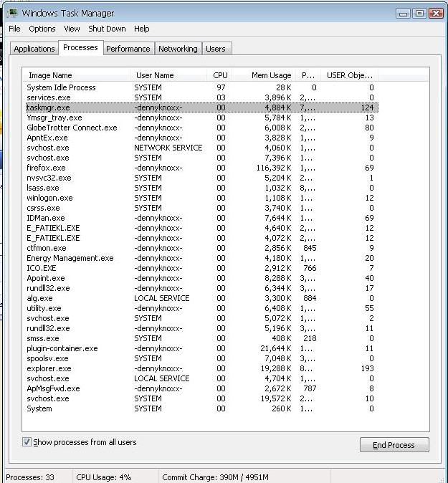Select the explorer.exe process
The width and height of the screenshot is (448, 483).
coord(202,368)
